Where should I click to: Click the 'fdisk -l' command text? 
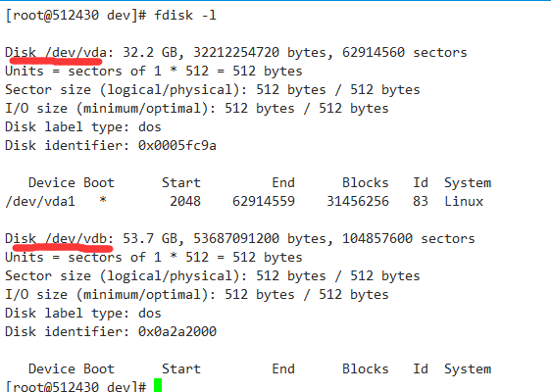click(x=185, y=16)
